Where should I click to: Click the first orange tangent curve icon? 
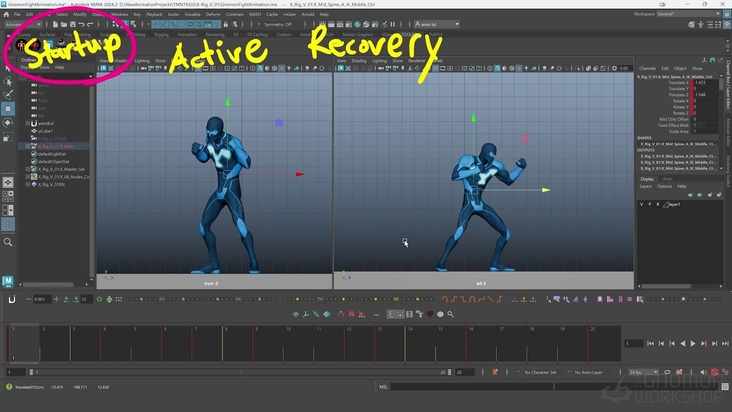444,299
